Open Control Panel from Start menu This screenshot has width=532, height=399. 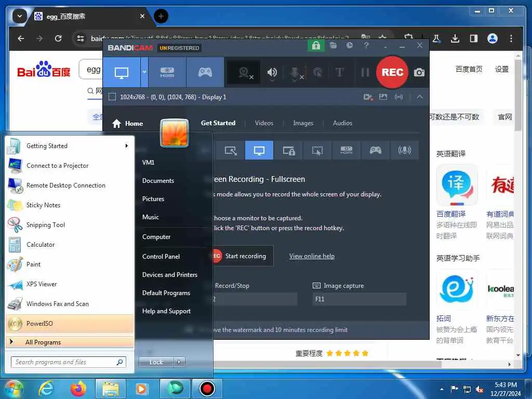(161, 257)
